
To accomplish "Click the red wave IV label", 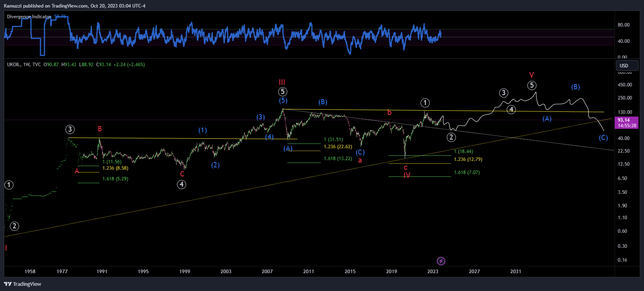I will (407, 175).
